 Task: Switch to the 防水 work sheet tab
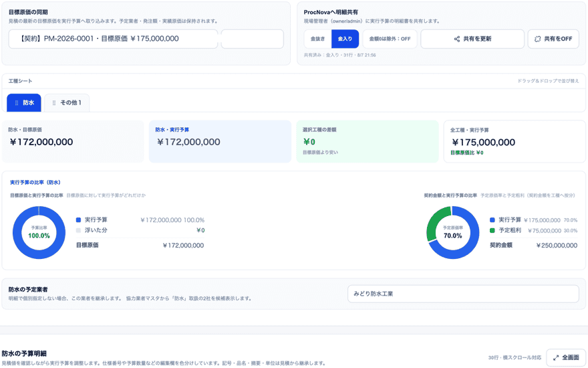coord(24,103)
